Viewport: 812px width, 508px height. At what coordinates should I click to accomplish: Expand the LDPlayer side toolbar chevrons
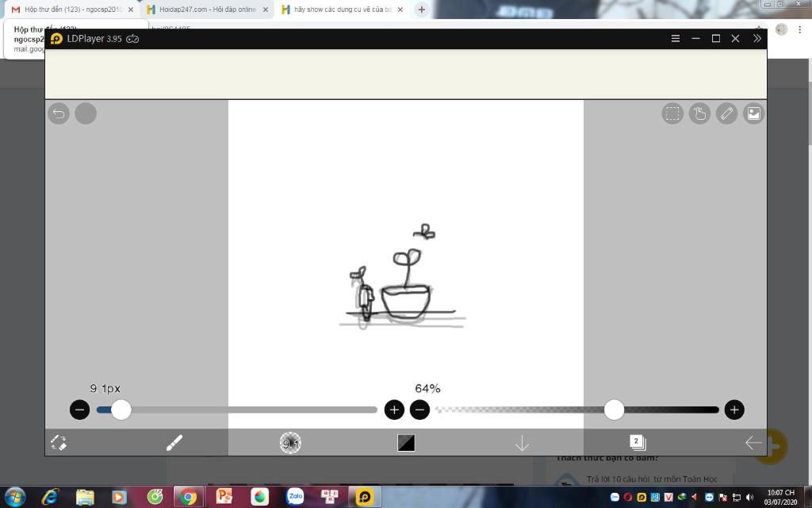pos(757,38)
